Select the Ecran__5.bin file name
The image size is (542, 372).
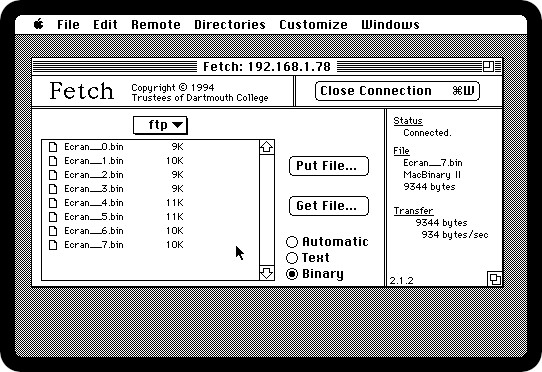pyautogui.click(x=94, y=217)
